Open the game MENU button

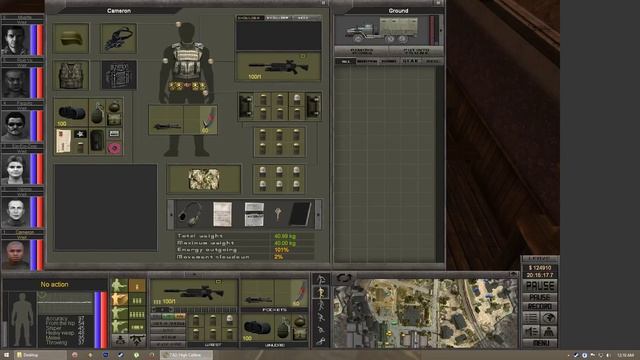point(540,343)
